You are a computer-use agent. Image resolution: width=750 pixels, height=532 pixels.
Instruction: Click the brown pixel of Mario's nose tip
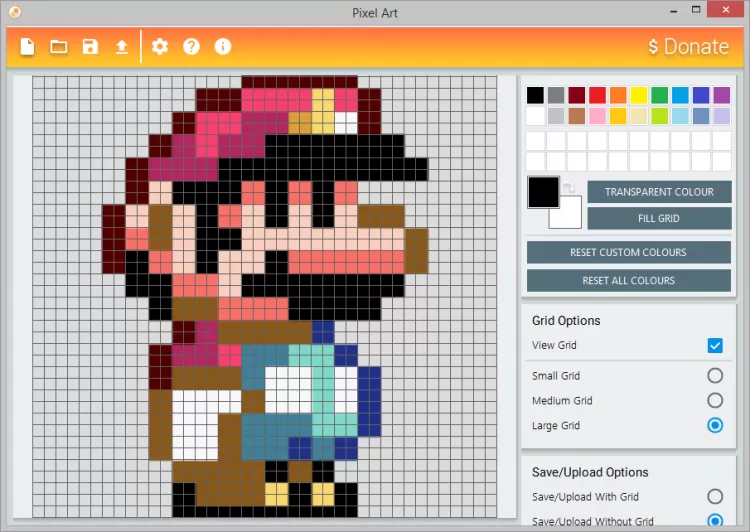coord(416,251)
